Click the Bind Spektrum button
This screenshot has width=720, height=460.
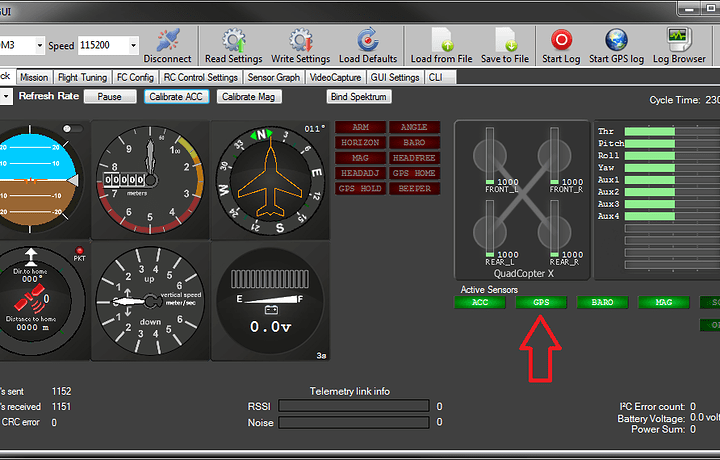click(x=359, y=97)
